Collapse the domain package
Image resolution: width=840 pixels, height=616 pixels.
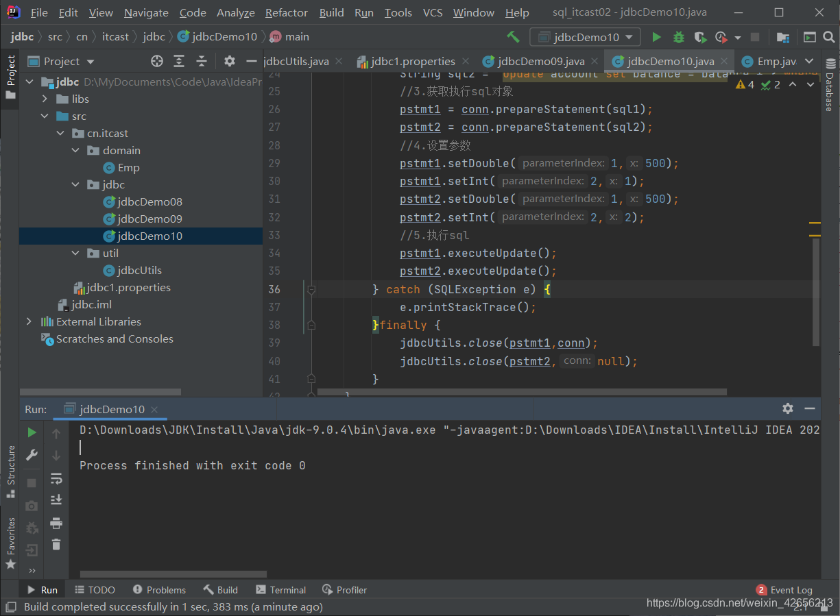(75, 150)
